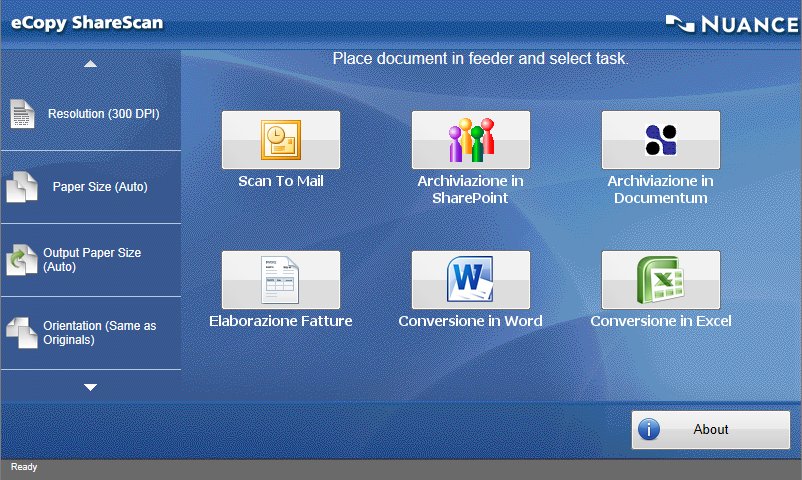Click the Archiviazione in SharePoint label
802x480 pixels.
tap(471, 189)
